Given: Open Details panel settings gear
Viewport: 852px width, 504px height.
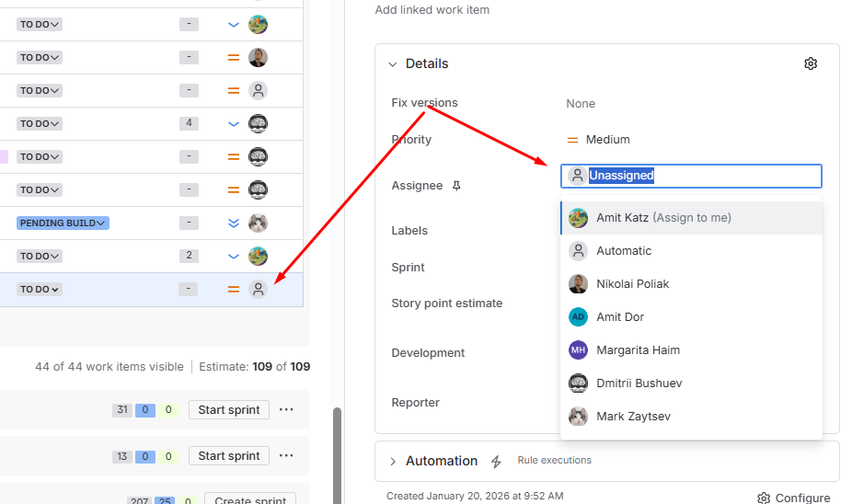Looking at the screenshot, I should coord(811,63).
